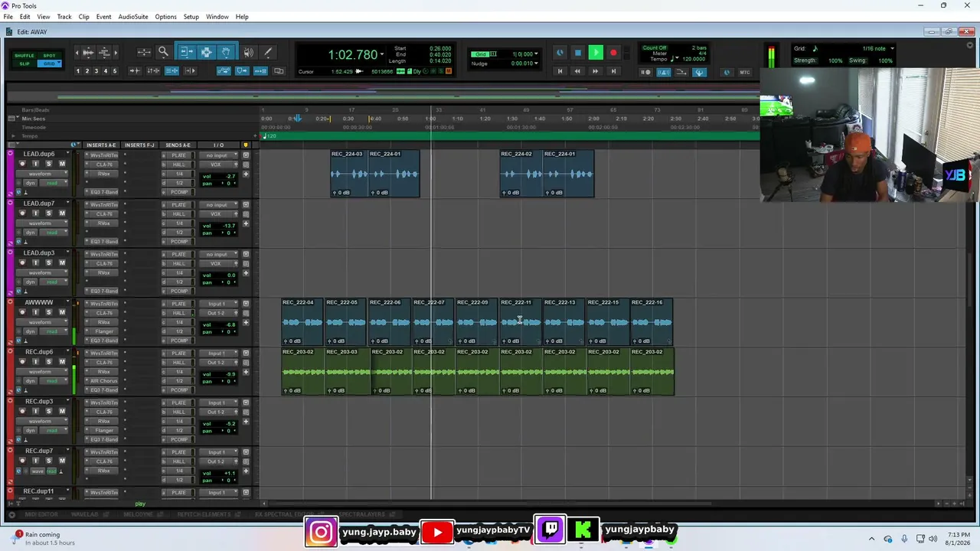The image size is (980, 551).
Task: Open grid value 1/16 note dropdown
Action: [x=892, y=49]
